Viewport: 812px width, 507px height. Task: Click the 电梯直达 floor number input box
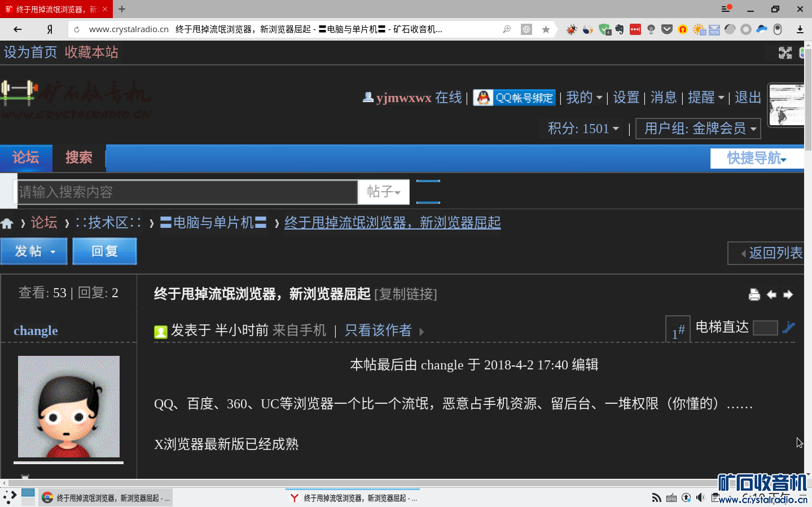tap(765, 328)
